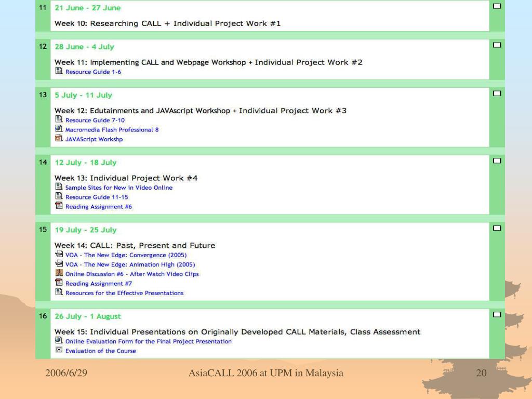Open VOA - The New Edge: Convergence (2005)
This screenshot has width=532, height=399.
click(x=126, y=255)
